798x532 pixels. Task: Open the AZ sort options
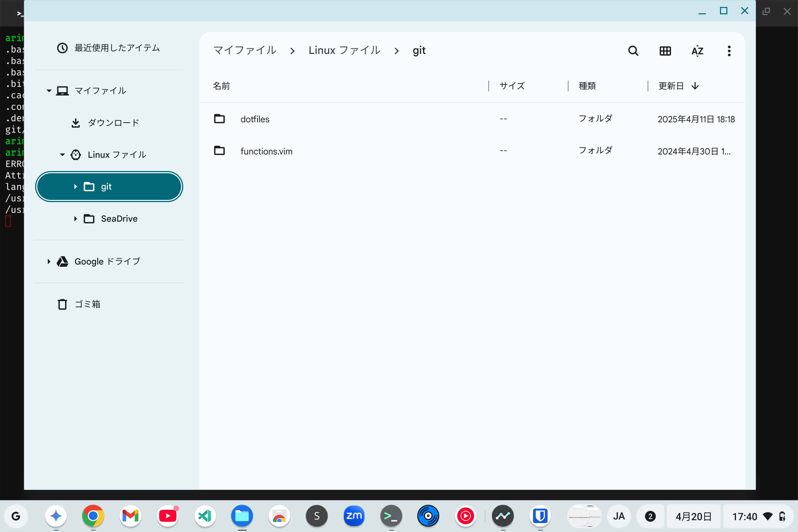697,51
